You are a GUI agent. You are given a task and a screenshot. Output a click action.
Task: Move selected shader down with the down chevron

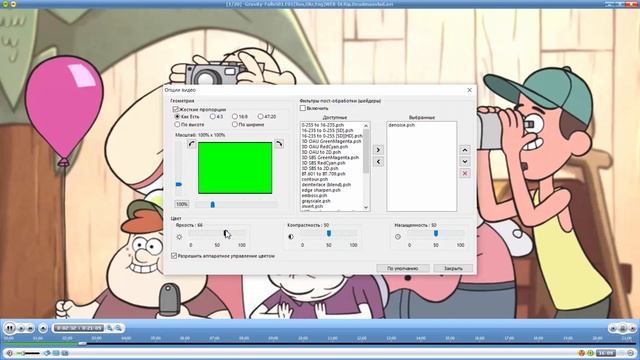coord(464,162)
